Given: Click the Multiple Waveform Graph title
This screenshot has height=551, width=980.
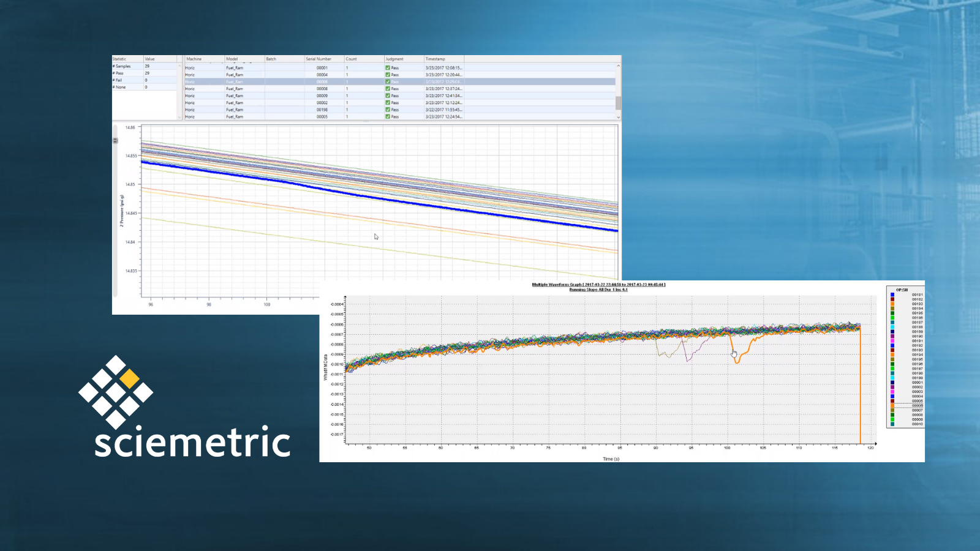Looking at the screenshot, I should 598,285.
